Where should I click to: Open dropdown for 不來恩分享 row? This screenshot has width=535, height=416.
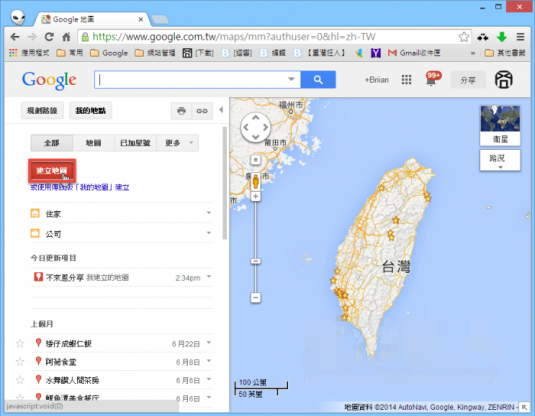pyautogui.click(x=209, y=276)
